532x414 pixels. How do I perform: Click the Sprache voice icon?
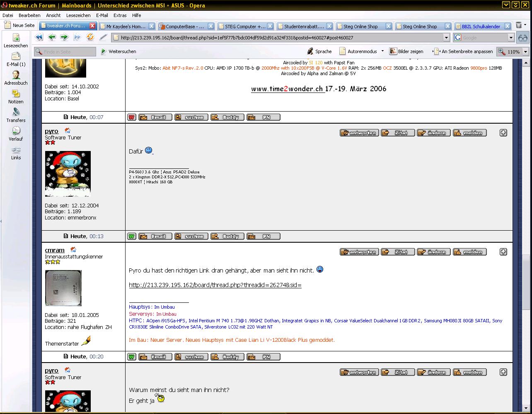point(319,51)
